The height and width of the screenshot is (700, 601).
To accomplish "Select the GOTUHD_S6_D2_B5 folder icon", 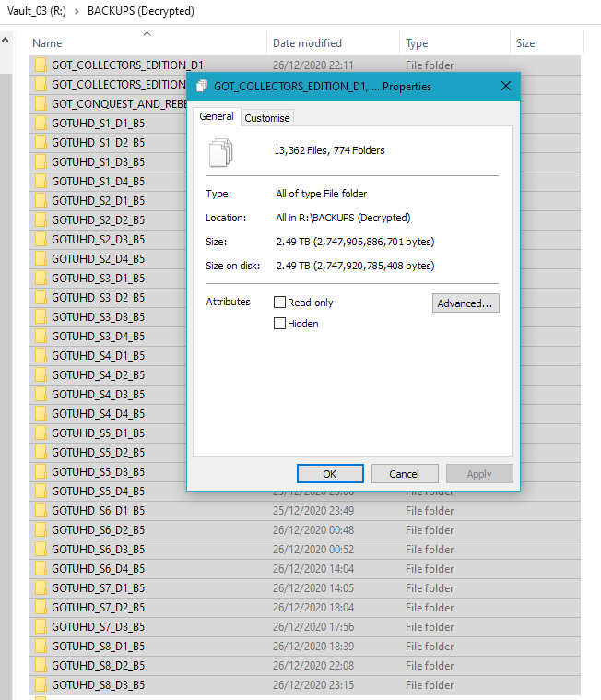I will click(x=41, y=530).
